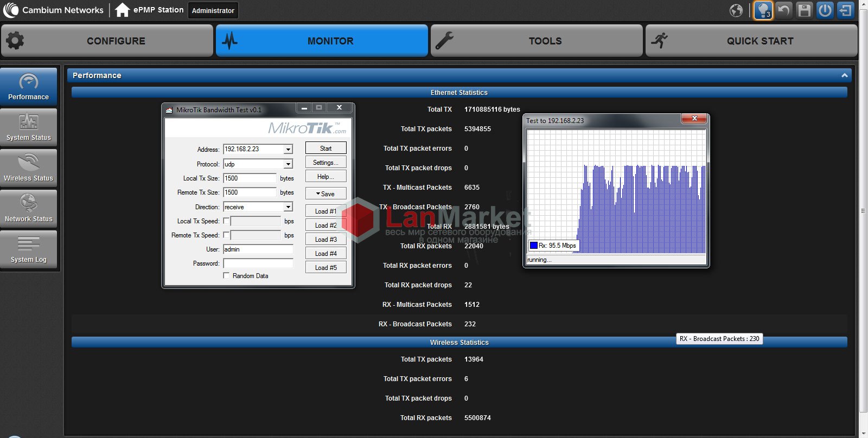This screenshot has width=868, height=438.
Task: Open the Protocol dropdown
Action: coord(288,164)
